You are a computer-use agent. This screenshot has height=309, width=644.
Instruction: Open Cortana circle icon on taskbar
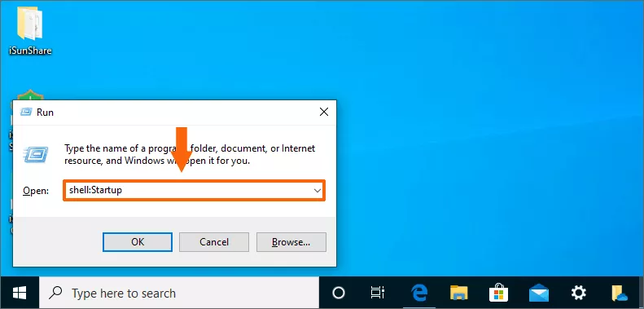(339, 293)
